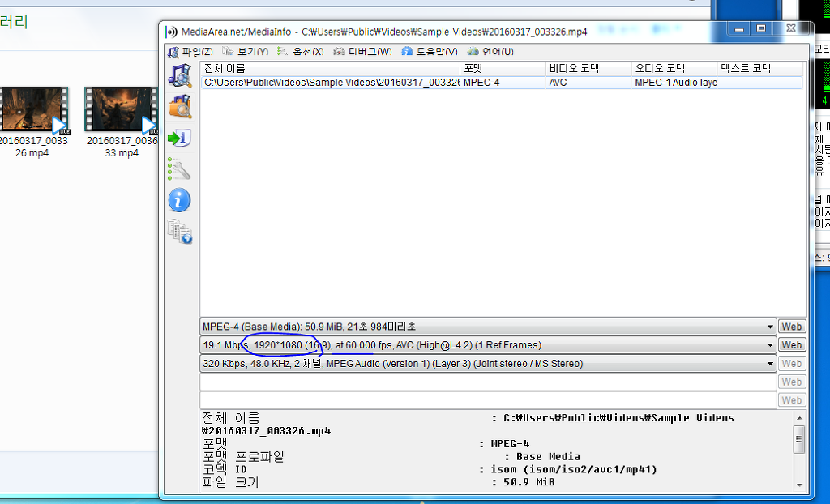
Task: Click the open folder icon in sidebar
Action: [179, 106]
